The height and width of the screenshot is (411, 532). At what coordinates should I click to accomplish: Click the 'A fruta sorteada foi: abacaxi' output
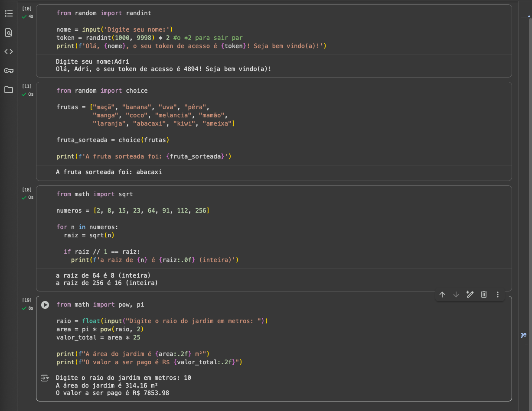click(109, 172)
